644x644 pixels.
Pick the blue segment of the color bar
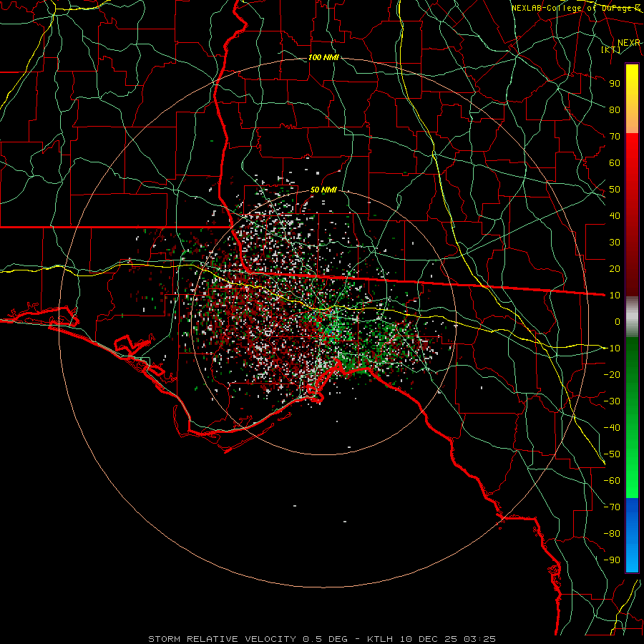tap(632, 534)
